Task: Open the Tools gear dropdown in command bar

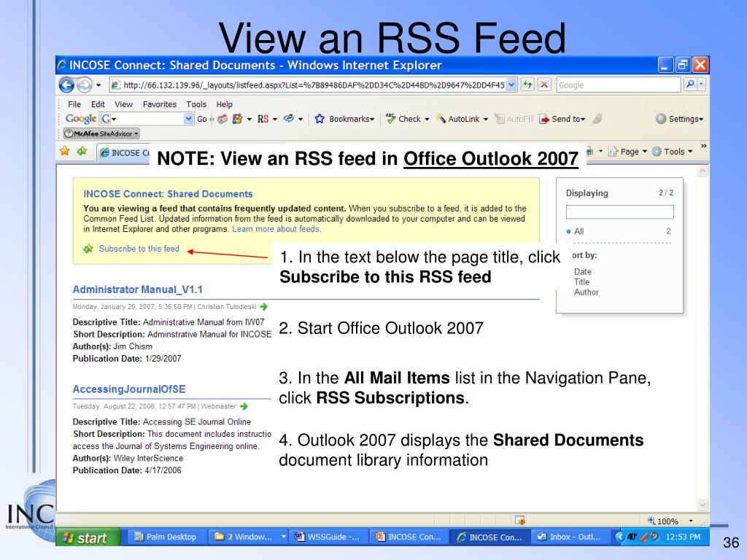Action: tap(672, 152)
